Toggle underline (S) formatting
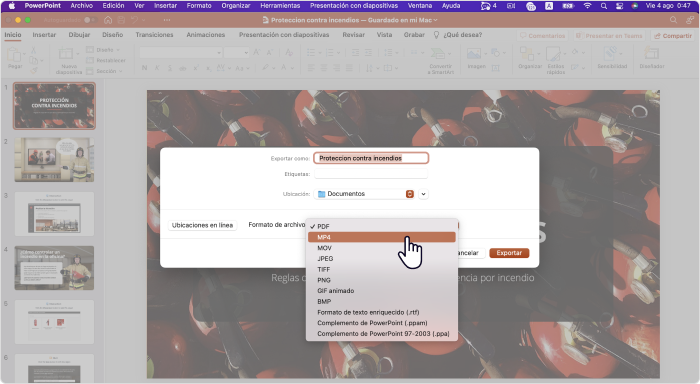 click(x=170, y=68)
